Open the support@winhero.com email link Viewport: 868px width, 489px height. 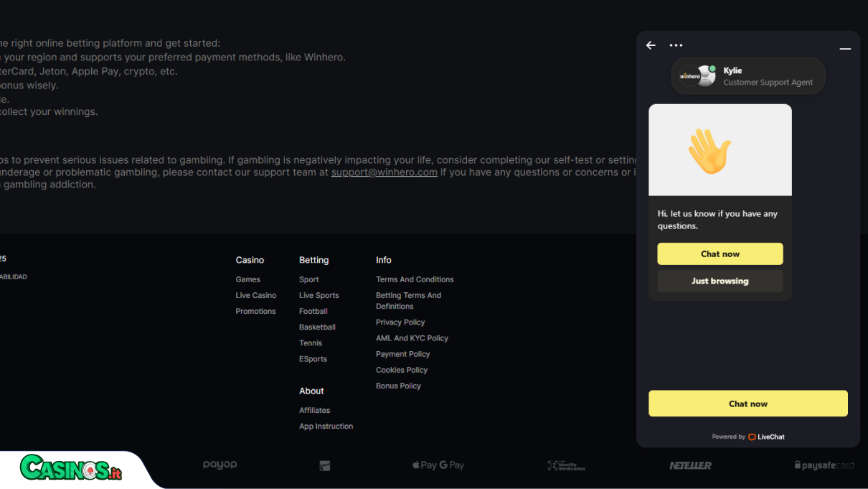pyautogui.click(x=385, y=172)
